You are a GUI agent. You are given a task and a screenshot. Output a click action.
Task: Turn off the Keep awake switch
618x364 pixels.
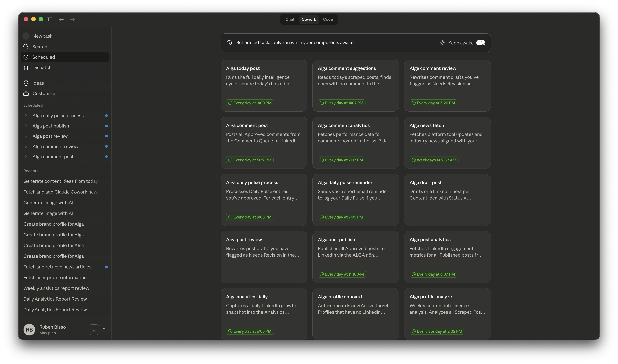(481, 43)
